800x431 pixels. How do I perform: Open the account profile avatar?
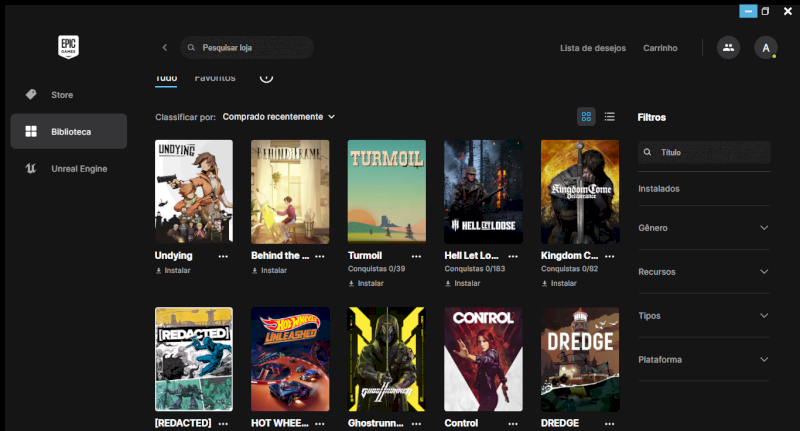[765, 48]
